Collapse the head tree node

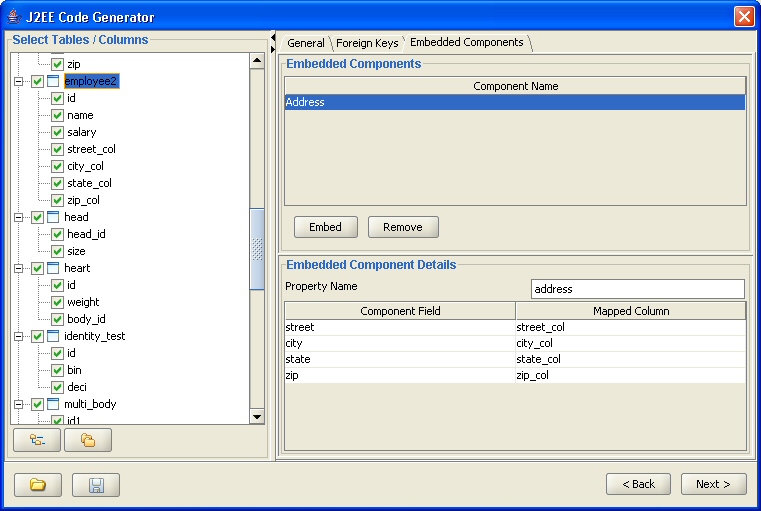18,217
